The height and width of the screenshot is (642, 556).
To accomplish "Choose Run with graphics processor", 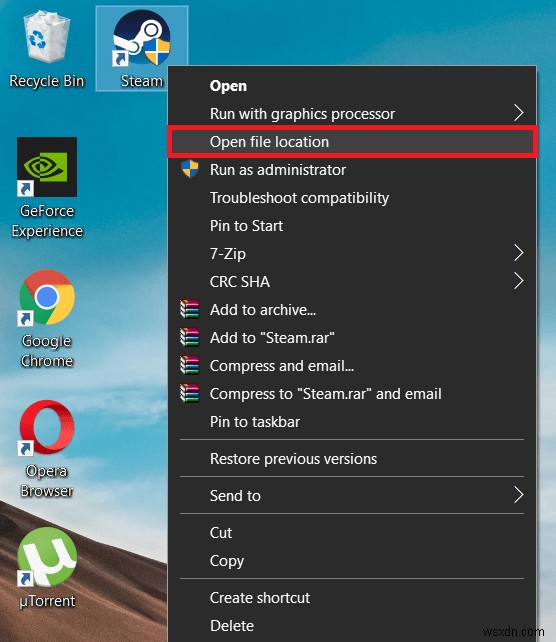I will (x=352, y=113).
